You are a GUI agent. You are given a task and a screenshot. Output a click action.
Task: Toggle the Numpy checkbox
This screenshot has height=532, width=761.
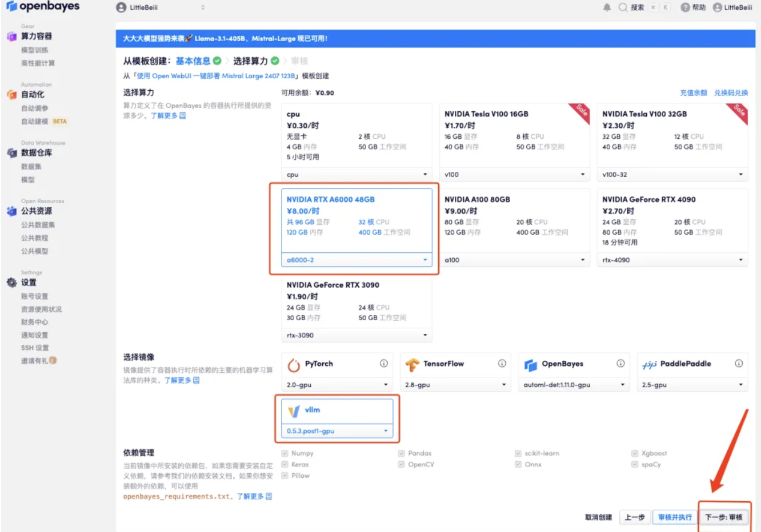click(285, 454)
